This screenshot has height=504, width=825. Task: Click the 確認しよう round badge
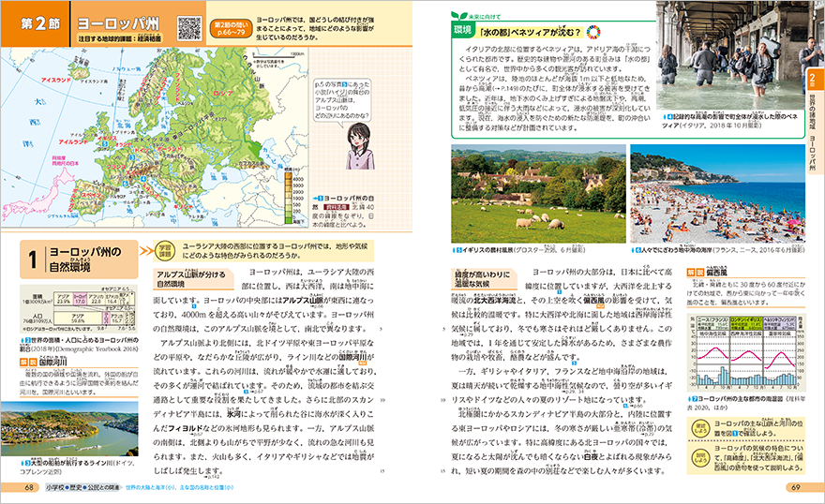point(699,428)
